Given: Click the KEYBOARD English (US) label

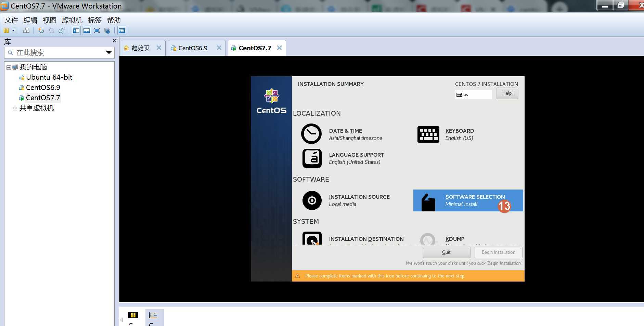Looking at the screenshot, I should tap(460, 134).
